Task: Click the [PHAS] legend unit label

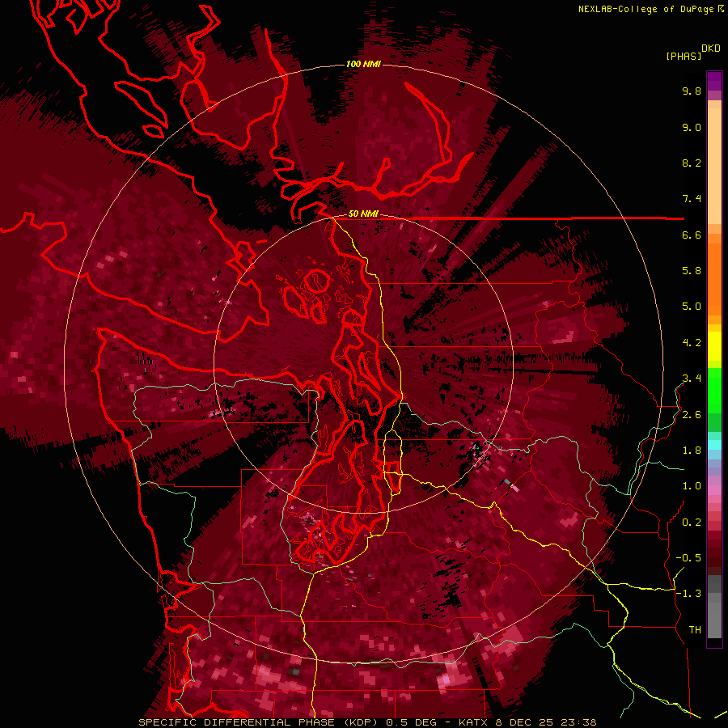Action: 684,56
